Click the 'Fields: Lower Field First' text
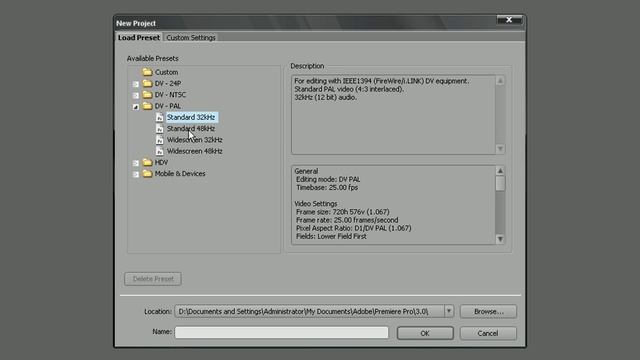Image resolution: width=640 pixels, height=360 pixels. (331, 236)
